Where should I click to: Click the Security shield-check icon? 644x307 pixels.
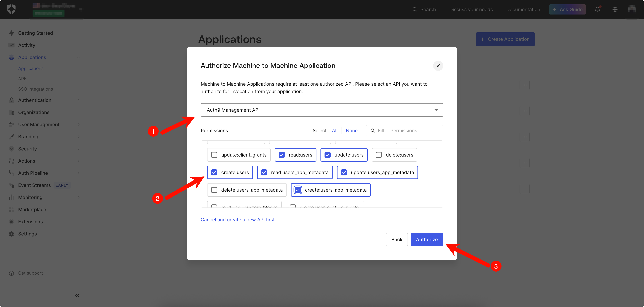11,149
